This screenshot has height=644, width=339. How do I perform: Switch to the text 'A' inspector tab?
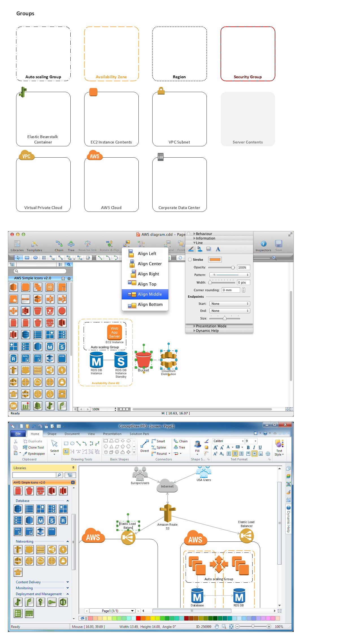pos(218,249)
